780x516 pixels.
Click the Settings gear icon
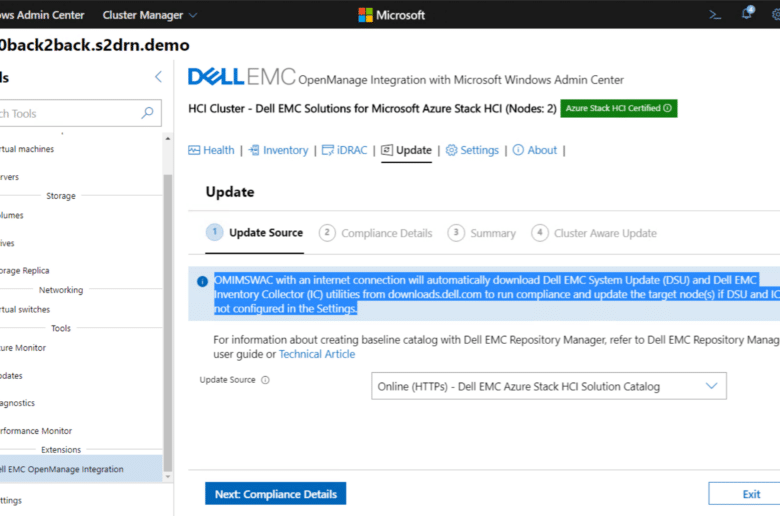pyautogui.click(x=451, y=150)
